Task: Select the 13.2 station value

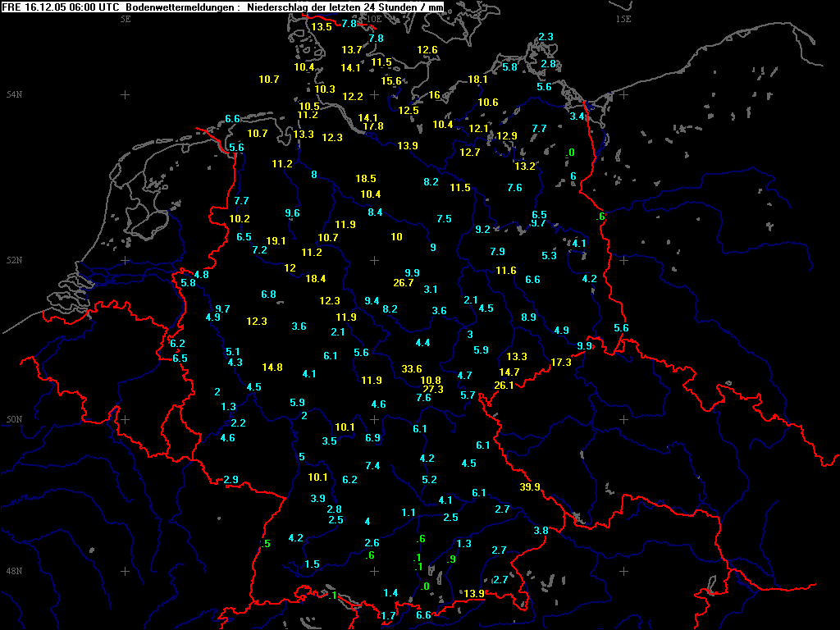Action: 524,166
